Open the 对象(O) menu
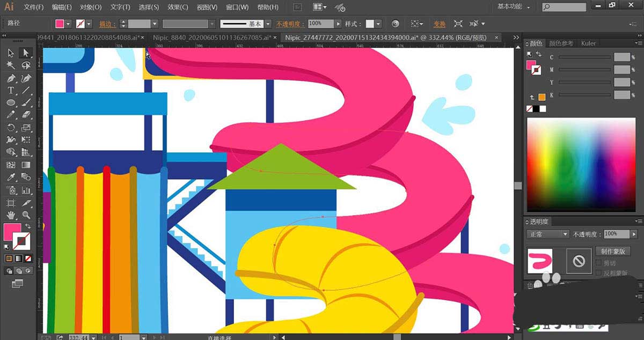The image size is (644, 340). (91, 7)
